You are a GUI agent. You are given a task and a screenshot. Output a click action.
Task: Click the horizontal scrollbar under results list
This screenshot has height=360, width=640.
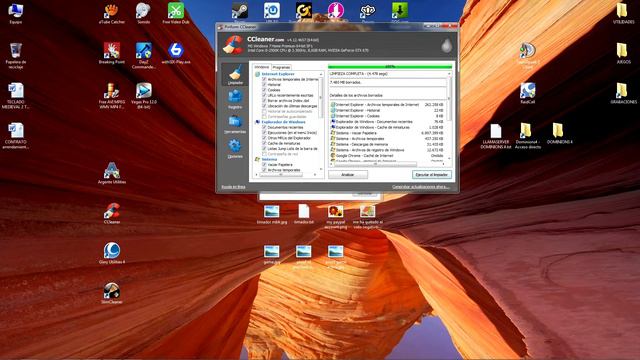[376, 164]
